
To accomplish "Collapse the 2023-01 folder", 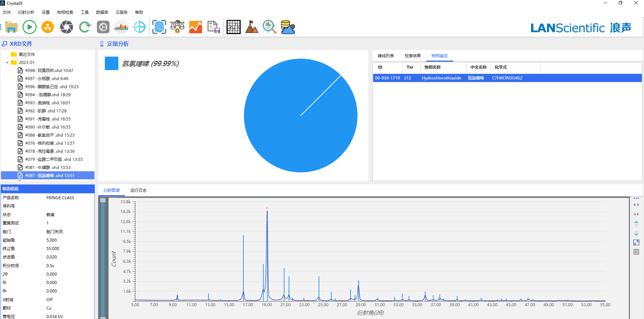I will tap(7, 63).
